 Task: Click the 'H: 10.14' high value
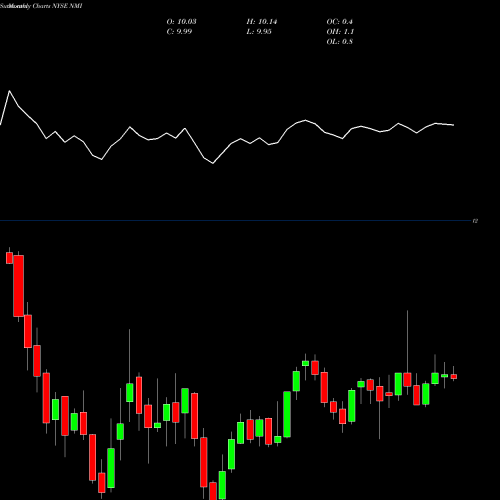pos(262,22)
